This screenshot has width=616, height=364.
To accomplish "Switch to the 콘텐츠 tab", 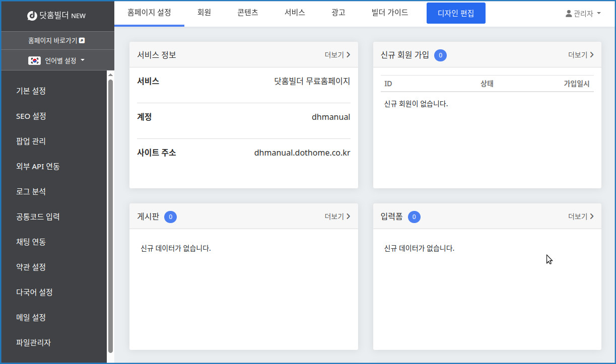I will point(247,13).
